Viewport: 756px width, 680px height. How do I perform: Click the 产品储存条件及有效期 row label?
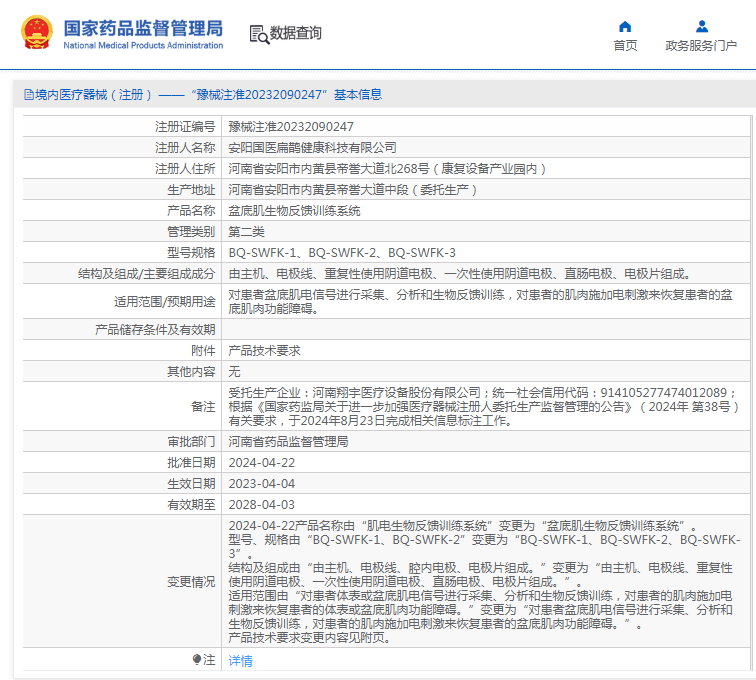coord(155,329)
